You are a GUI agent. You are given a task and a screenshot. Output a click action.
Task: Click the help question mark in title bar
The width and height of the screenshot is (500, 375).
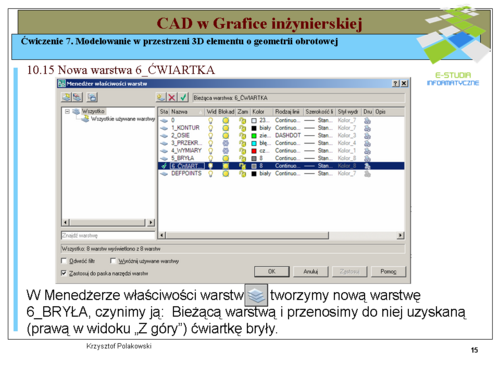pyautogui.click(x=396, y=83)
